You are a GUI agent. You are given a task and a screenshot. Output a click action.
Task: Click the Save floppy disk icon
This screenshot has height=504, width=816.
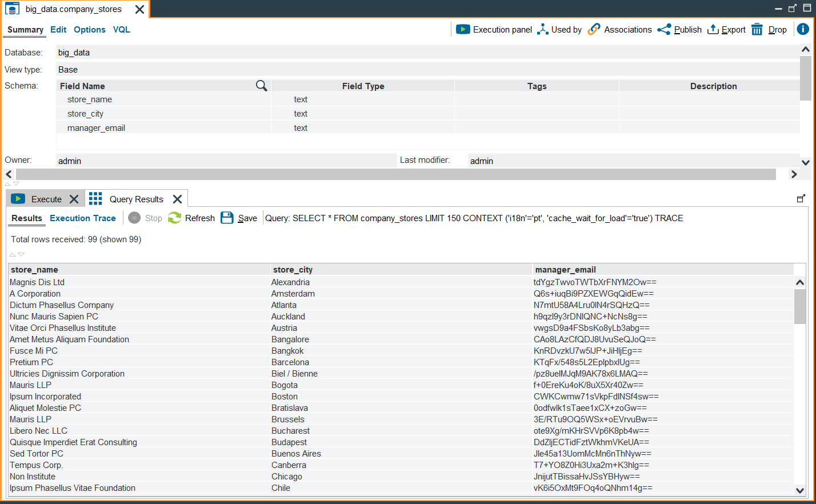tap(227, 218)
